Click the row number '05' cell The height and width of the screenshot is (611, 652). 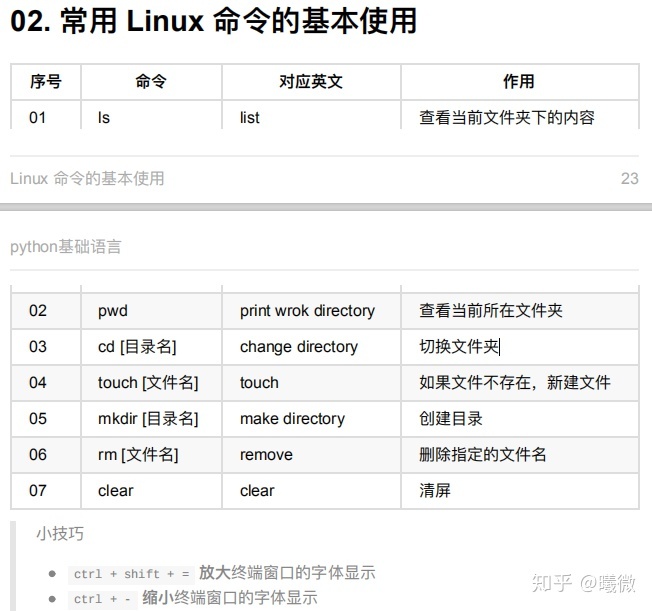tap(46, 419)
